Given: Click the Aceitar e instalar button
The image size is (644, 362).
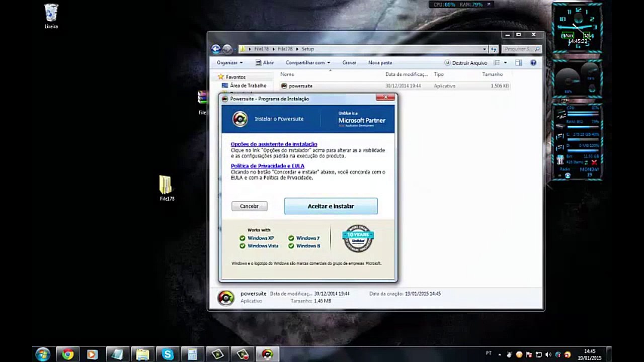Looking at the screenshot, I should pos(331,206).
